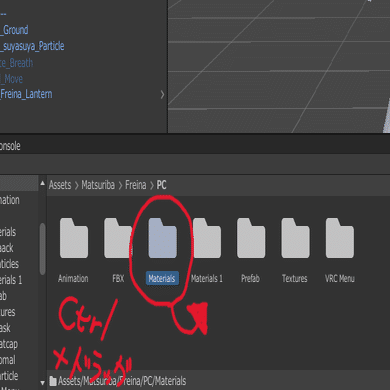Select the 'ures' folder in project tree

[8, 312]
